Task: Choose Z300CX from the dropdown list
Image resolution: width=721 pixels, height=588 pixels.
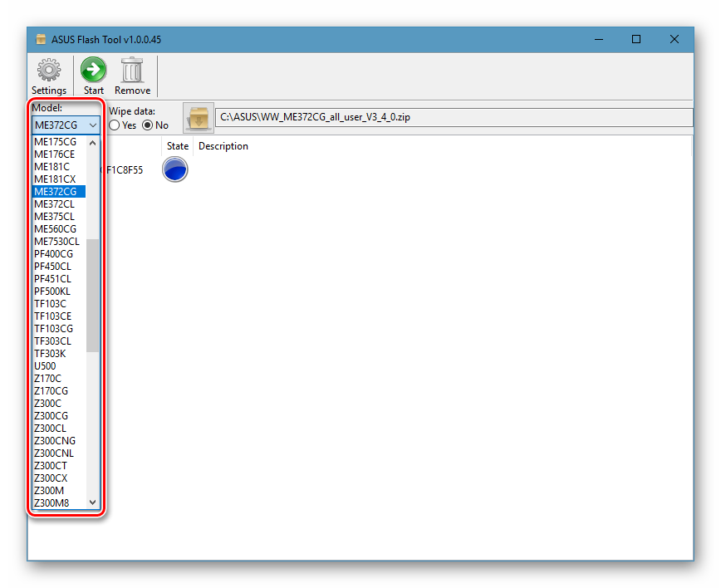Action: click(x=59, y=478)
